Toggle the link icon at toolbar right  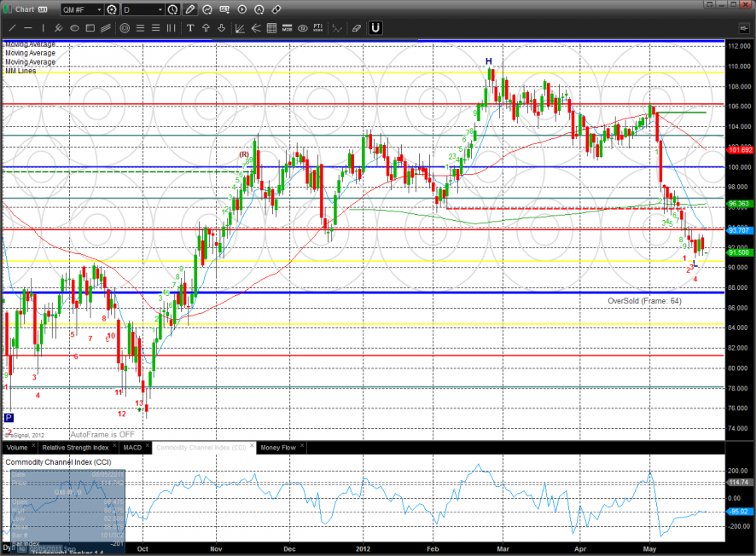[276, 9]
